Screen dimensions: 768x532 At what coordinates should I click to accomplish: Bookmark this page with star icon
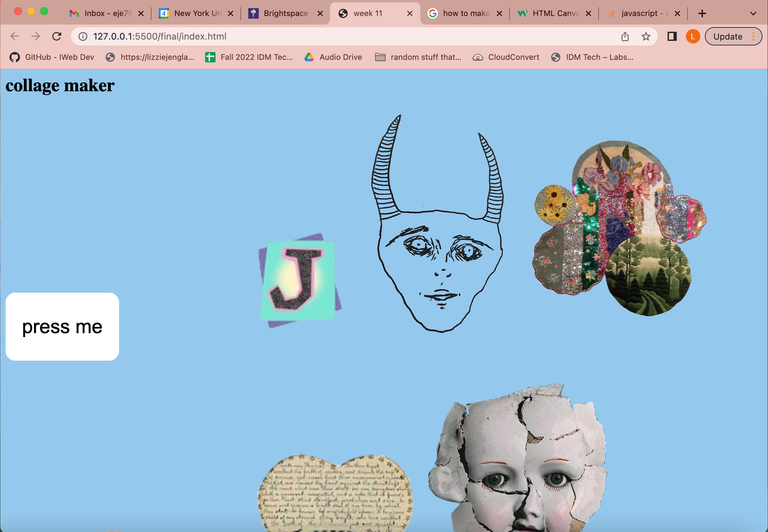pyautogui.click(x=646, y=36)
